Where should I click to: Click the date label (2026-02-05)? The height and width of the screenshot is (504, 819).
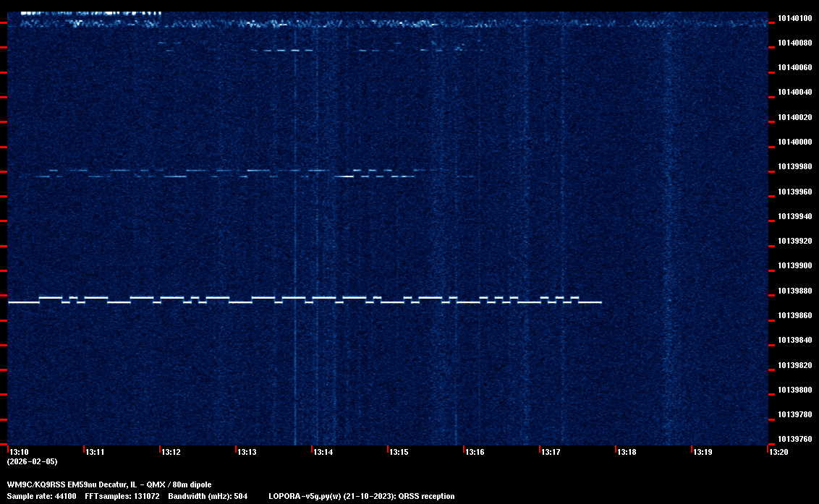[x=32, y=461]
